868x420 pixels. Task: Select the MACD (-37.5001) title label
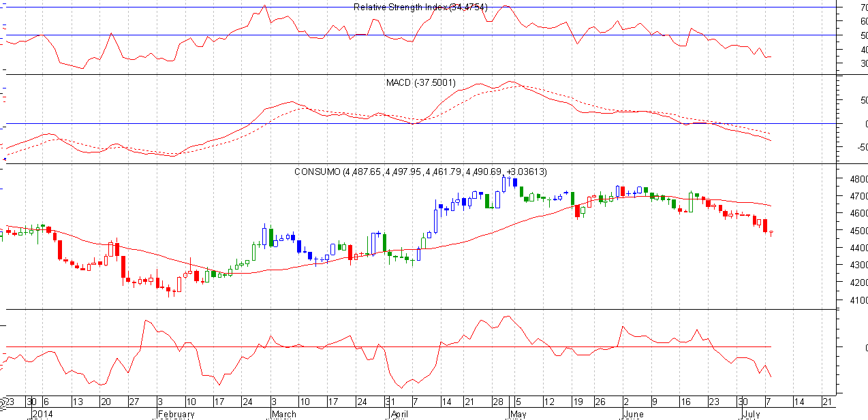(420, 82)
